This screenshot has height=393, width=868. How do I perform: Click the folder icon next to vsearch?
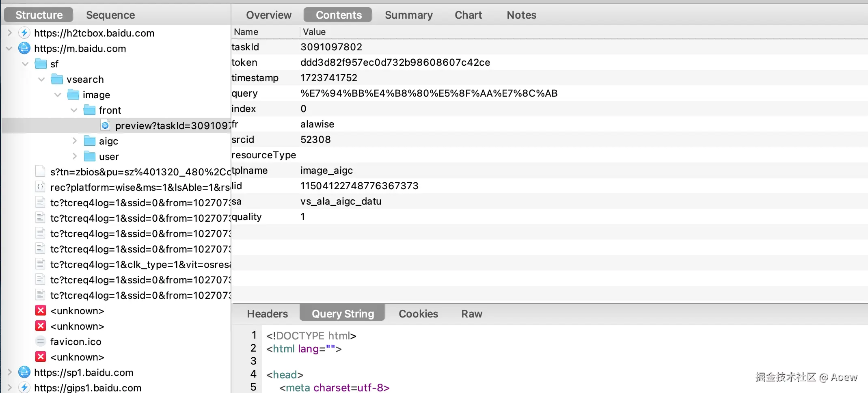tap(57, 79)
